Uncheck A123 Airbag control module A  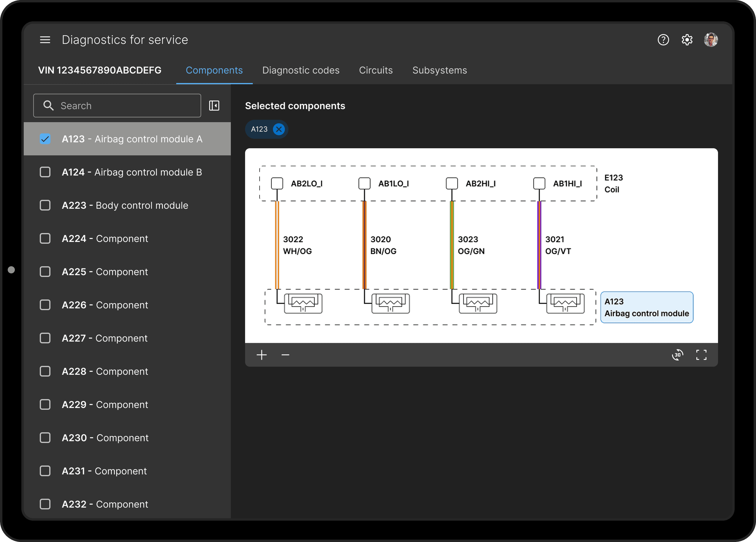[45, 139]
